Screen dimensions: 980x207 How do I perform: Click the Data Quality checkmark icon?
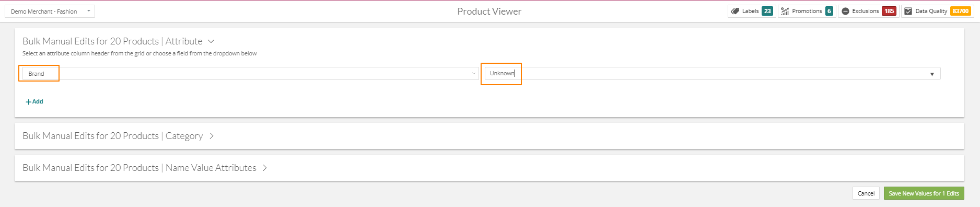point(908,11)
